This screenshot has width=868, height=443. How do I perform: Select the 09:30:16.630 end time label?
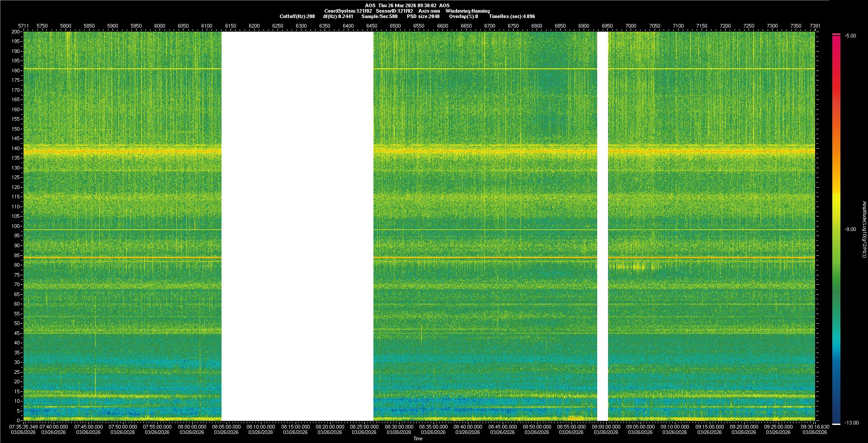coord(815,426)
